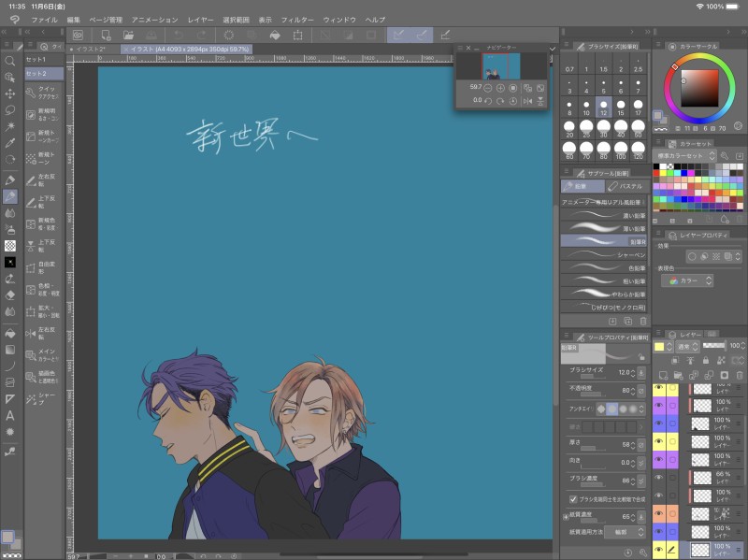This screenshot has height=560, width=748.
Task: Click the Scale/rotate transform icon in command bar
Action: point(297,35)
